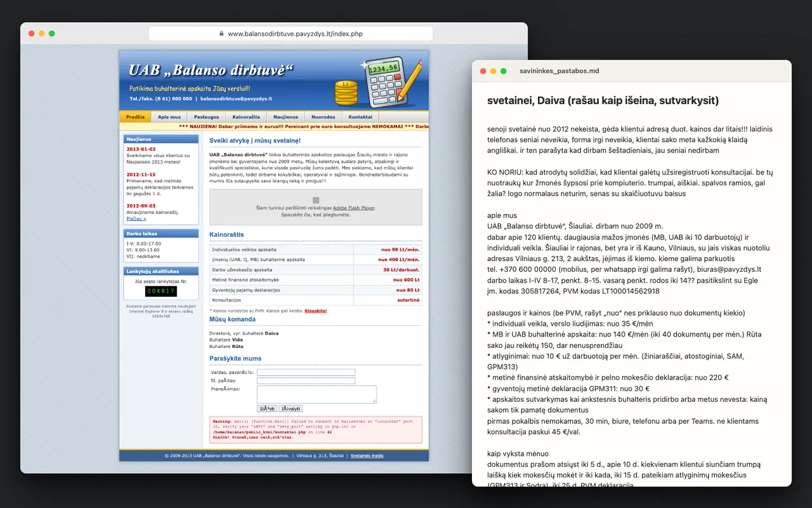Click the price cell 'nuo 99 Lt/mėn.'

tap(388, 250)
